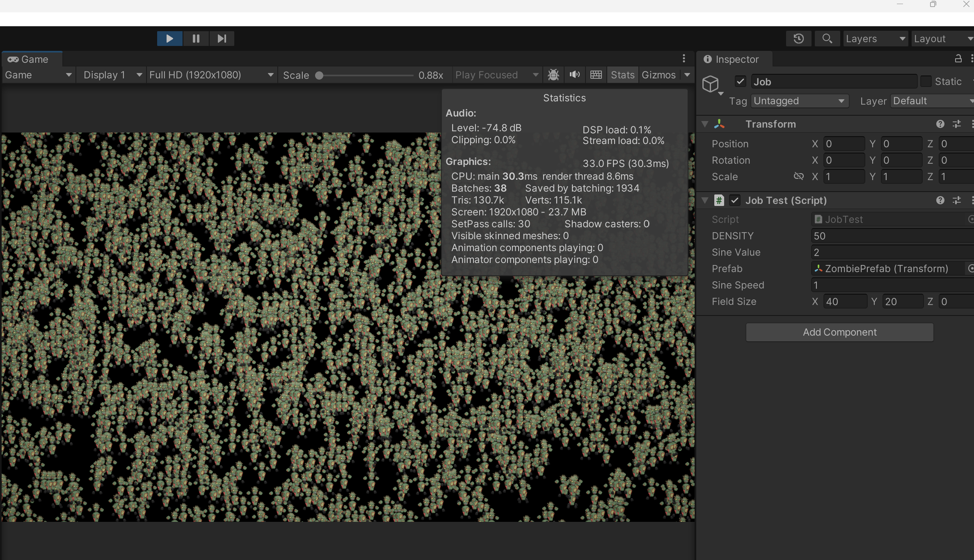974x560 pixels.
Task: Click the Step forward button
Action: [222, 39]
